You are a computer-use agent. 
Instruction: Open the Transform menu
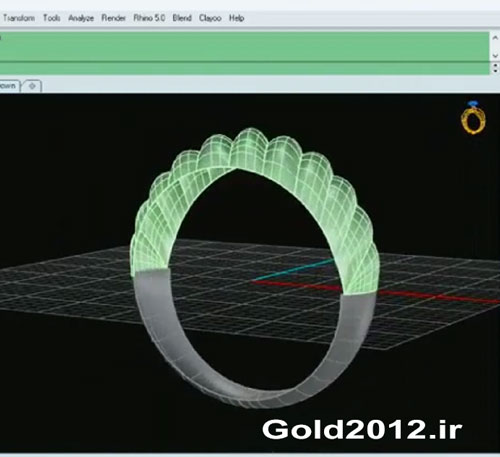point(19,18)
